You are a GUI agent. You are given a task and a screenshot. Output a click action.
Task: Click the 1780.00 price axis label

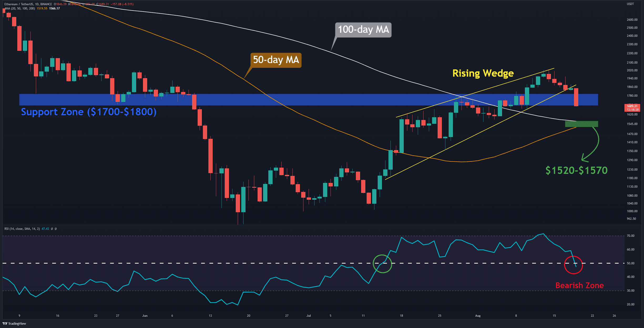632,96
